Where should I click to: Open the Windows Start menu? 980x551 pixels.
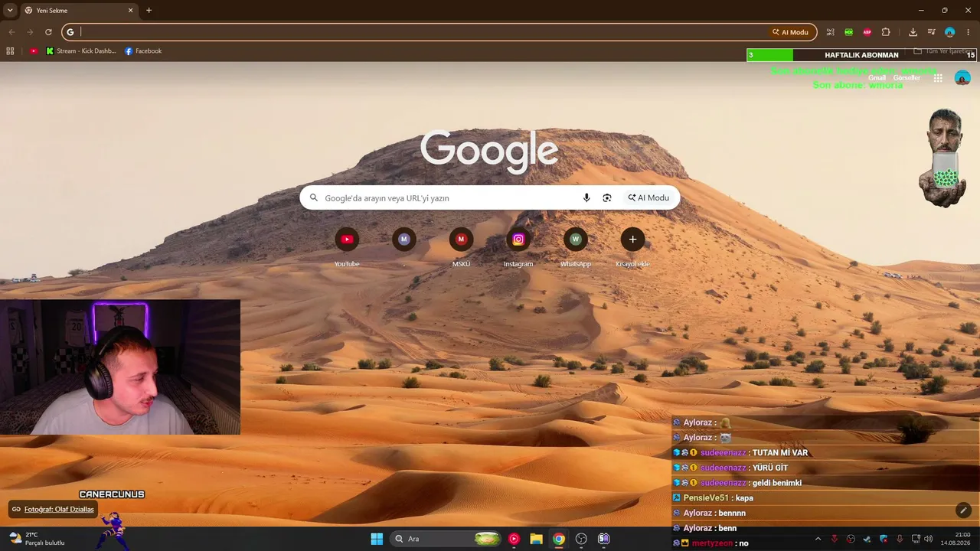pyautogui.click(x=377, y=539)
